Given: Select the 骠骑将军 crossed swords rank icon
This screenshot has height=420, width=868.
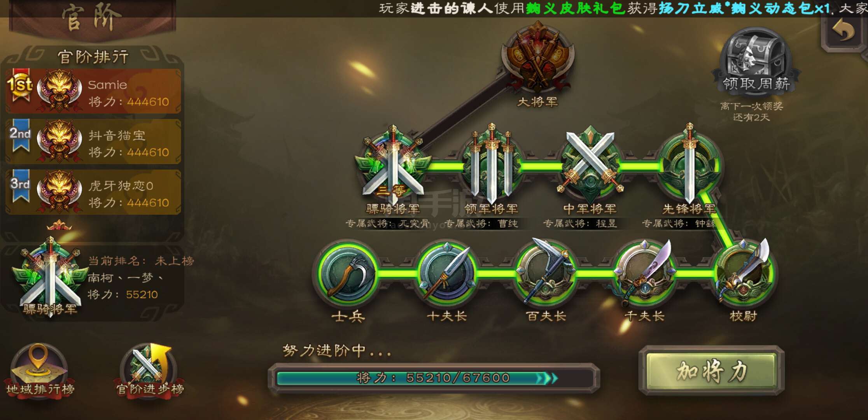Looking at the screenshot, I should pos(393,164).
